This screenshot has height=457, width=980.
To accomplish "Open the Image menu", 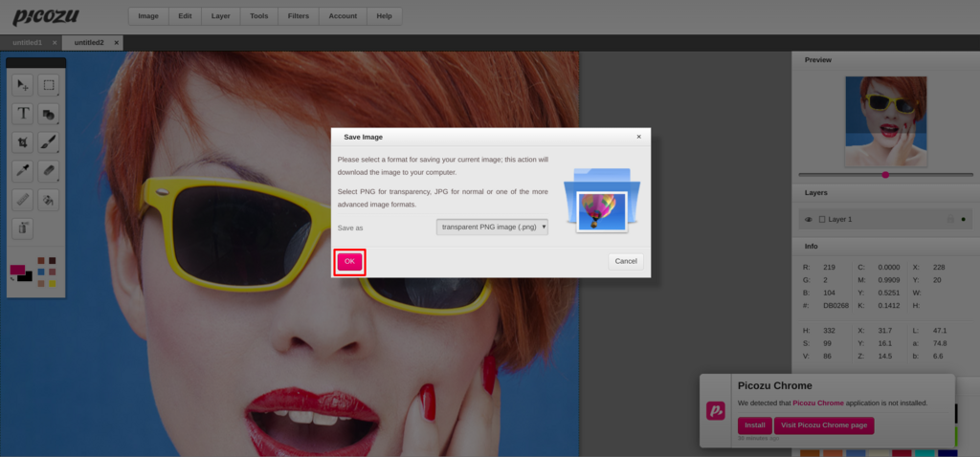I will click(x=148, y=16).
